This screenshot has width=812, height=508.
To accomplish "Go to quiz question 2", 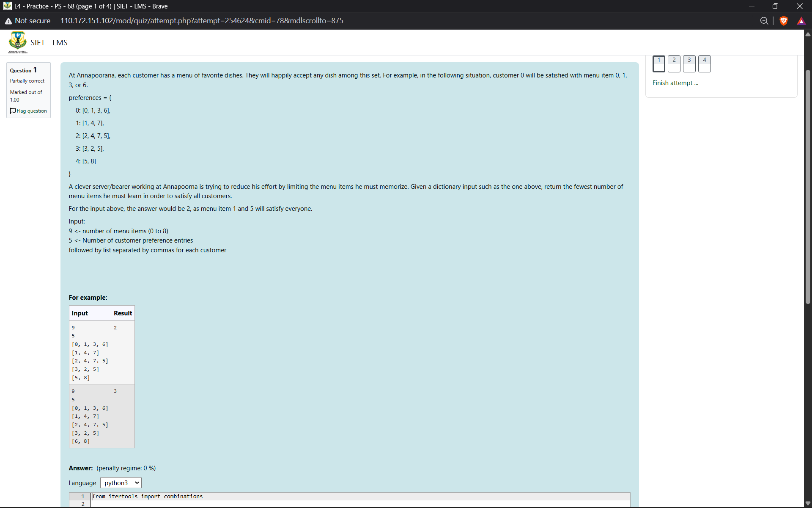I will pos(674,63).
